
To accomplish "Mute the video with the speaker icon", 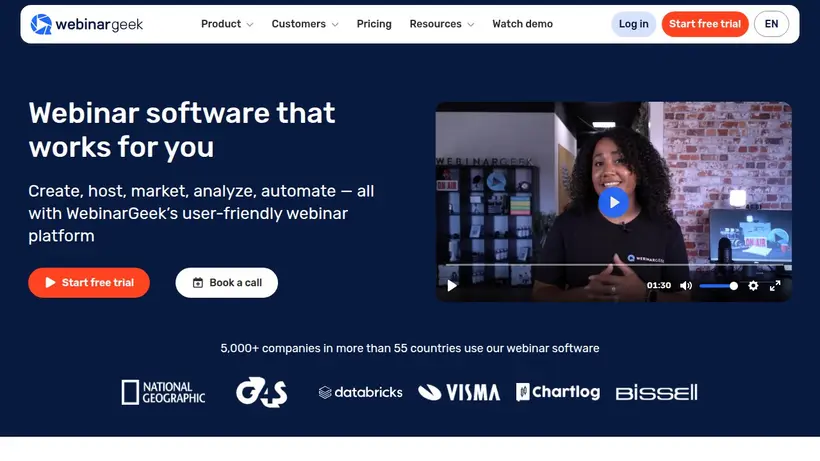I will click(x=686, y=285).
